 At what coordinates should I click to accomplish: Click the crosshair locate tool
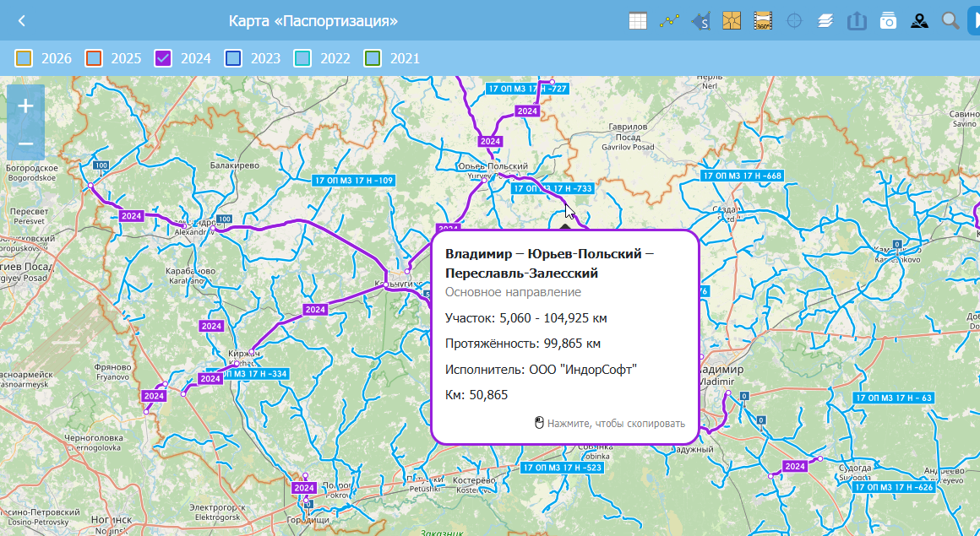794,21
